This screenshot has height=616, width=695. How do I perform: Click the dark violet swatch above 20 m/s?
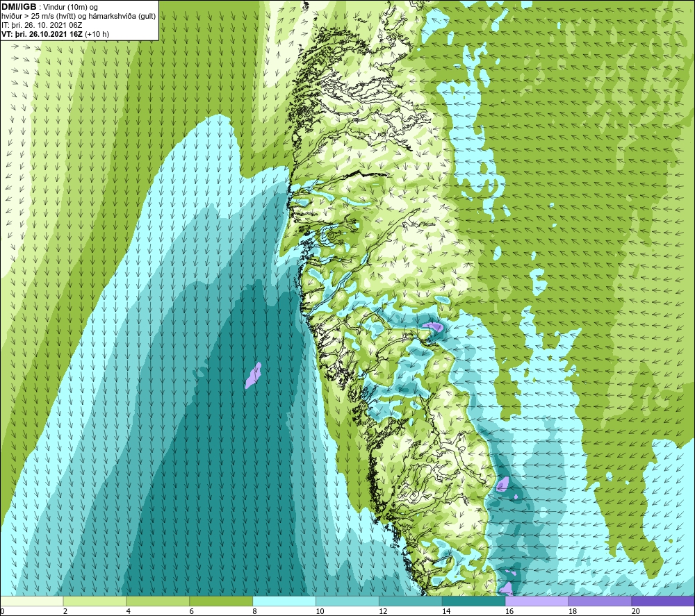[663, 601]
